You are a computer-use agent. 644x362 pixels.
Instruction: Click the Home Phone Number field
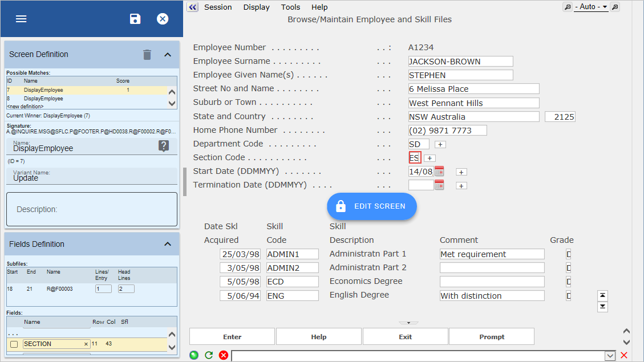tap(447, 131)
